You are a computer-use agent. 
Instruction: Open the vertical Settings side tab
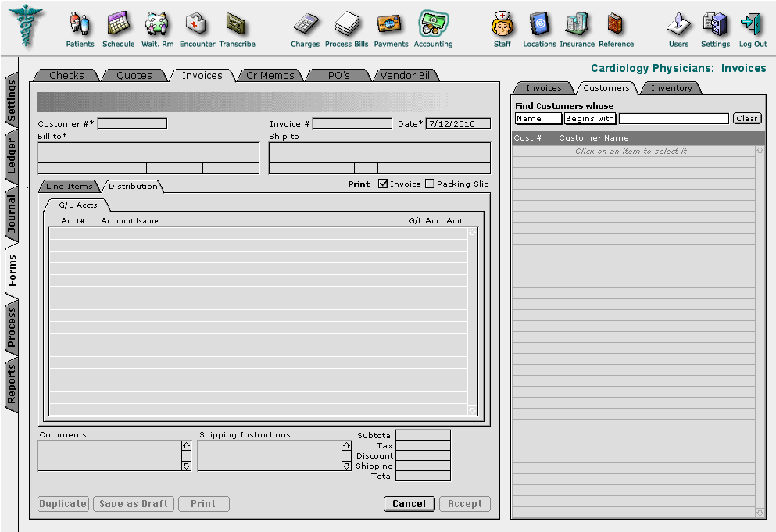click(x=12, y=101)
